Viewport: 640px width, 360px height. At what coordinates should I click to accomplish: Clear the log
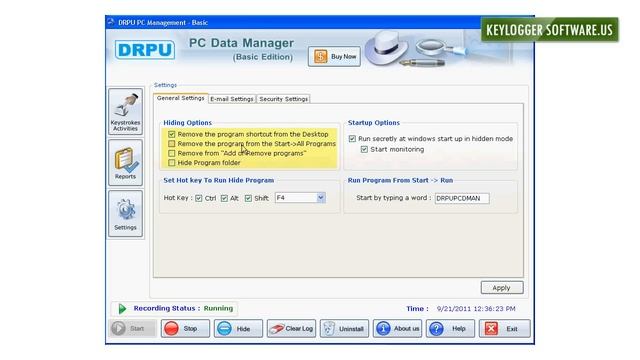coord(291,328)
